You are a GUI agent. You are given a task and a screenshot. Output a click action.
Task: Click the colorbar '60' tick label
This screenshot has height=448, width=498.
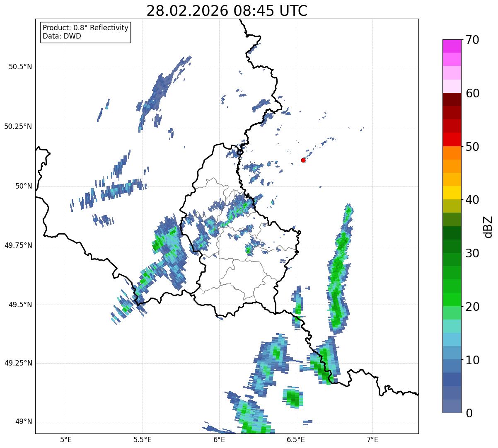472,93
